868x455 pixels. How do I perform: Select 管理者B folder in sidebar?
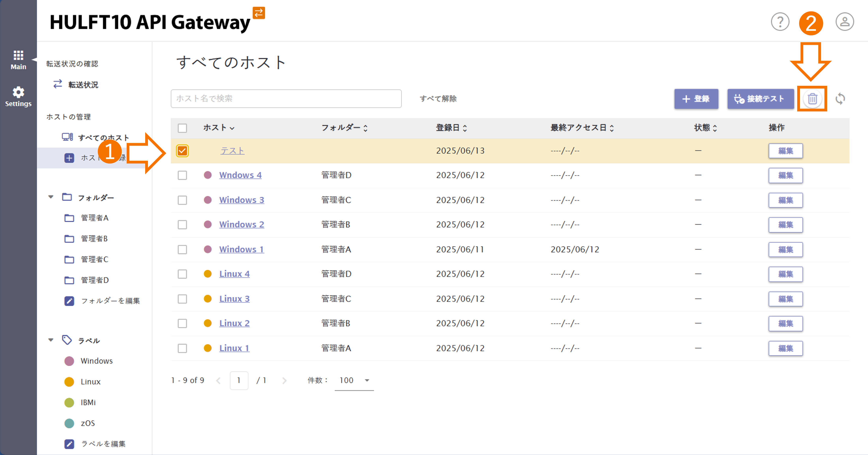[94, 238]
